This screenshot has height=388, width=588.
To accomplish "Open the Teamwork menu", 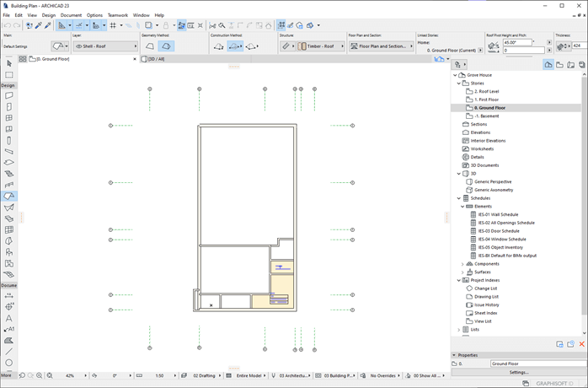I will (x=118, y=15).
